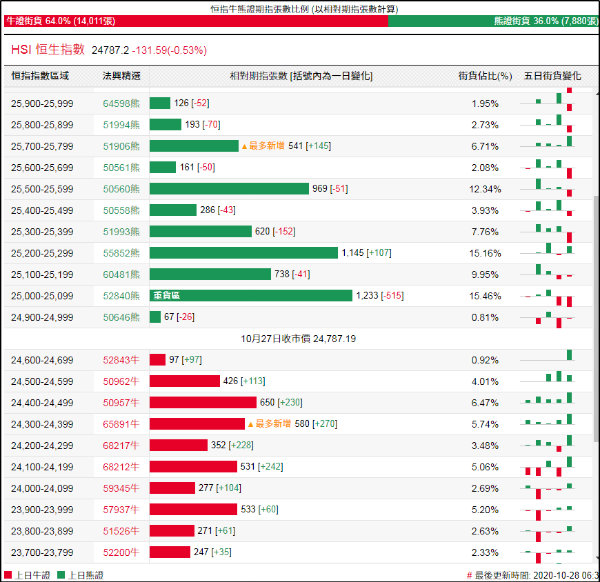600x582 pixels.
Task: Click the 最多新增 label in 24,300-24,399 row
Action: click(269, 424)
